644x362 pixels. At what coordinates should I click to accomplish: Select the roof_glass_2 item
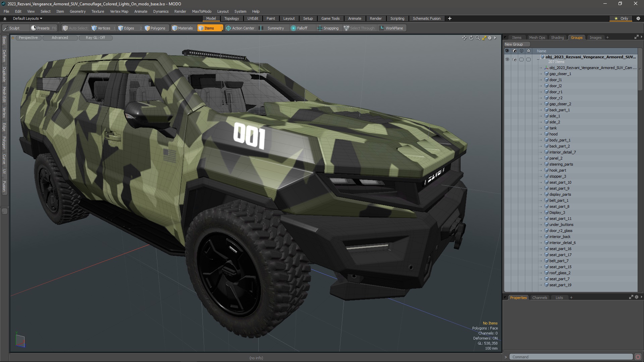(559, 273)
